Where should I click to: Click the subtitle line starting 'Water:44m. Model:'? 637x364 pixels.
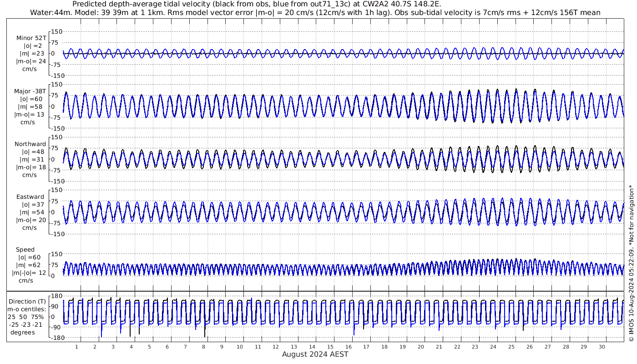(x=315, y=12)
